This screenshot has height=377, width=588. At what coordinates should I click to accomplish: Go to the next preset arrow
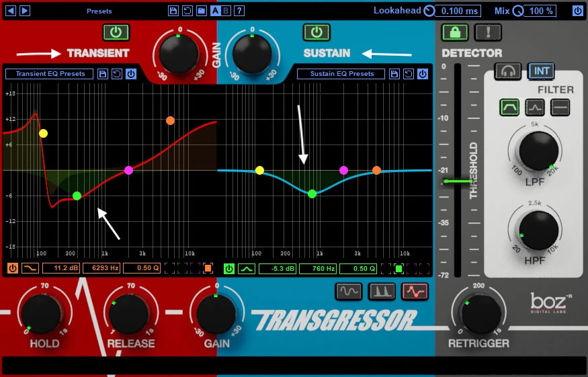click(25, 11)
